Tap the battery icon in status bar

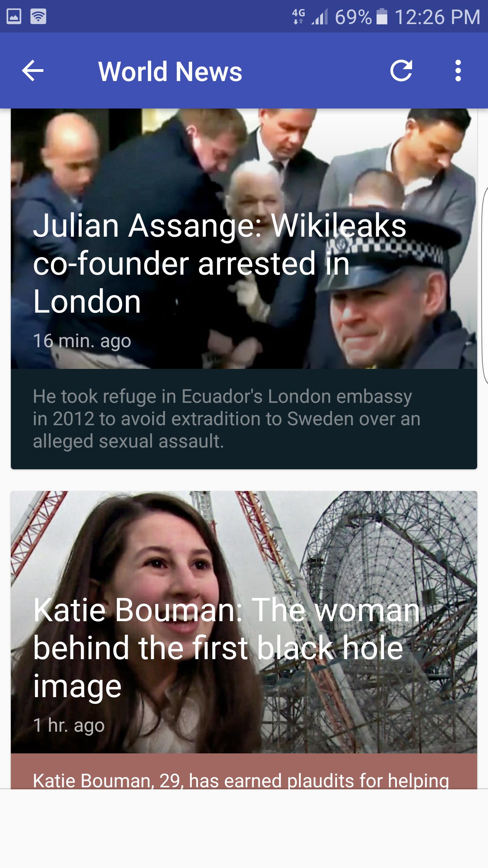pyautogui.click(x=382, y=17)
